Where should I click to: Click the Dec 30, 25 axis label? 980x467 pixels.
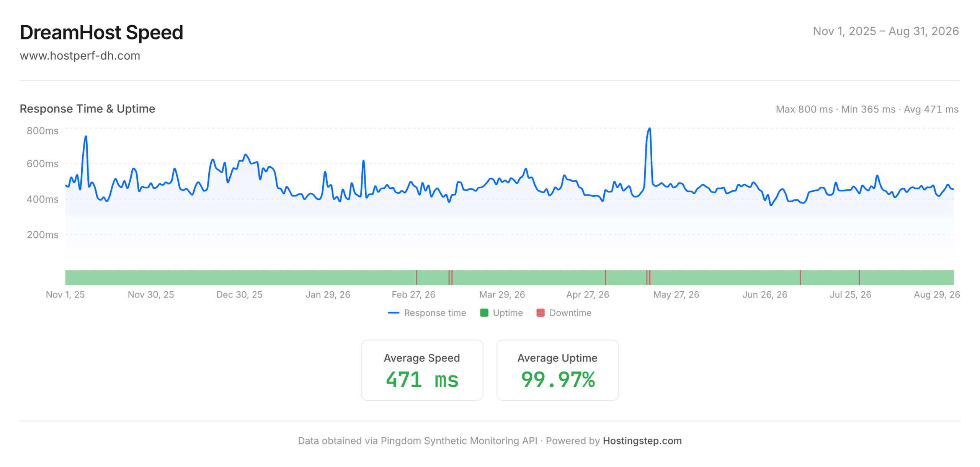(239, 295)
